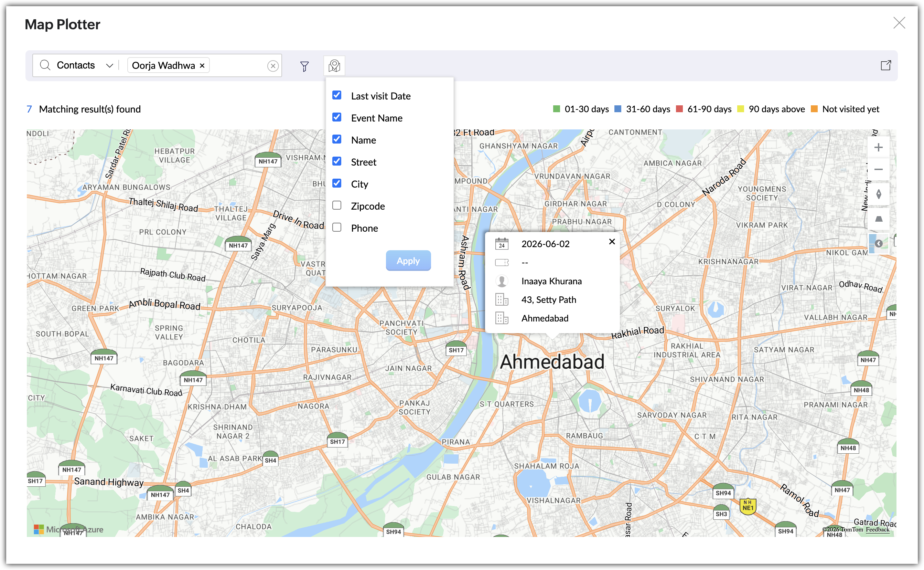
Task: Click the map pitch tilt control
Action: click(x=878, y=219)
